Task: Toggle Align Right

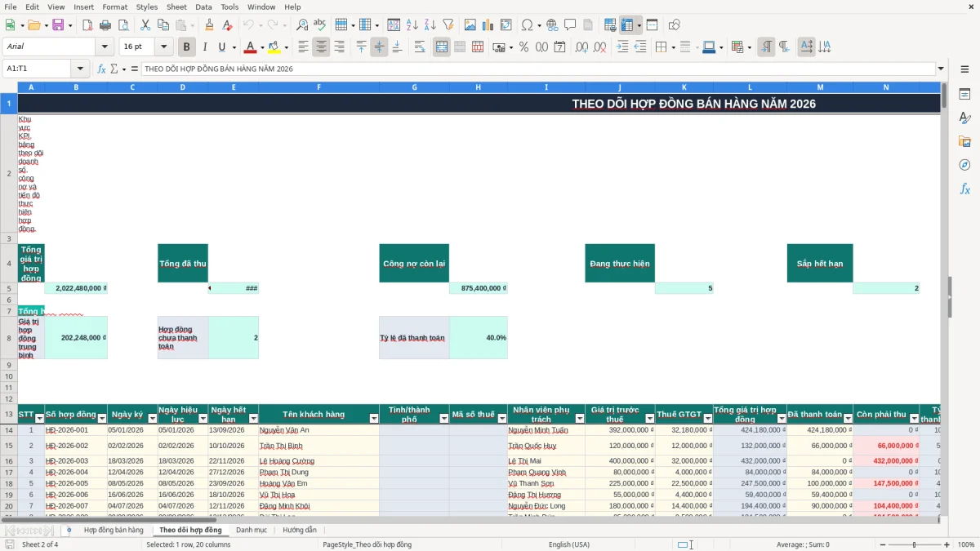Action: (339, 47)
